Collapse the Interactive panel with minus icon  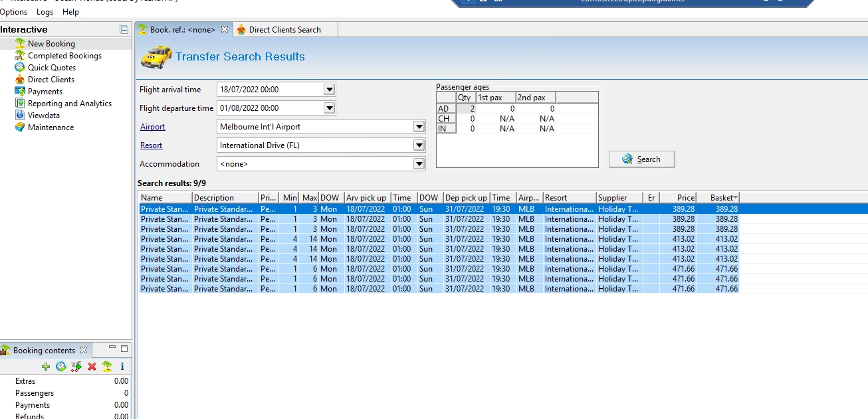(124, 30)
